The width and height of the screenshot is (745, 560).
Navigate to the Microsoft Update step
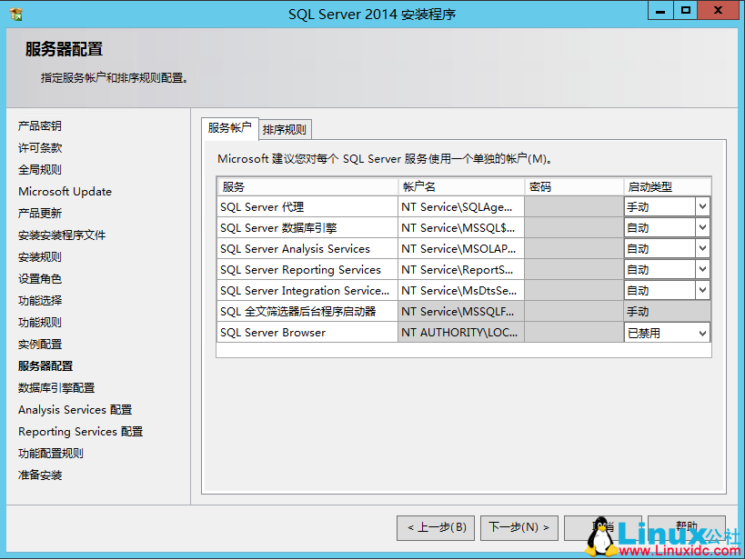pos(65,191)
